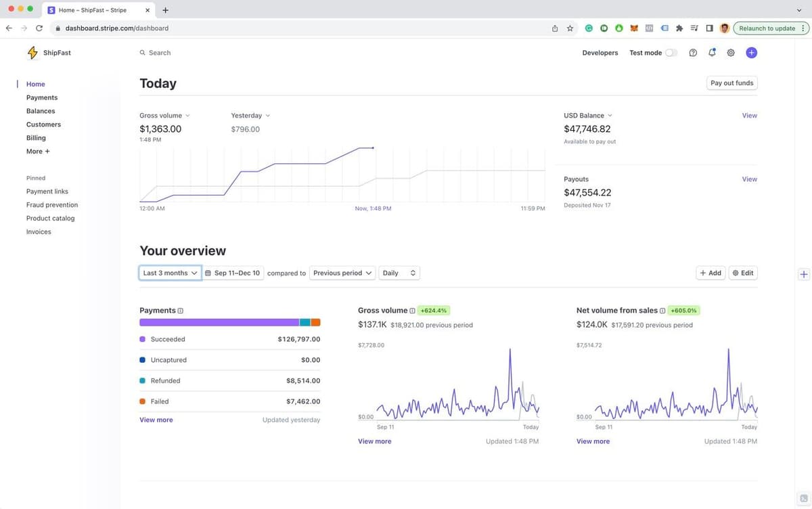Viewport: 812px width, 509px height.
Task: Expand the USD Balance dropdown
Action: [x=587, y=116]
